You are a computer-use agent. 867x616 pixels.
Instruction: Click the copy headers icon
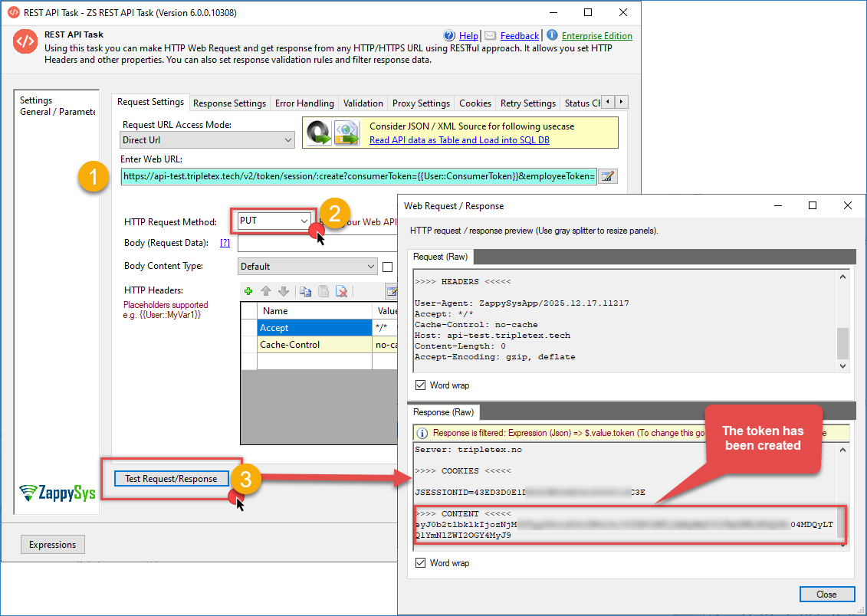pos(305,291)
